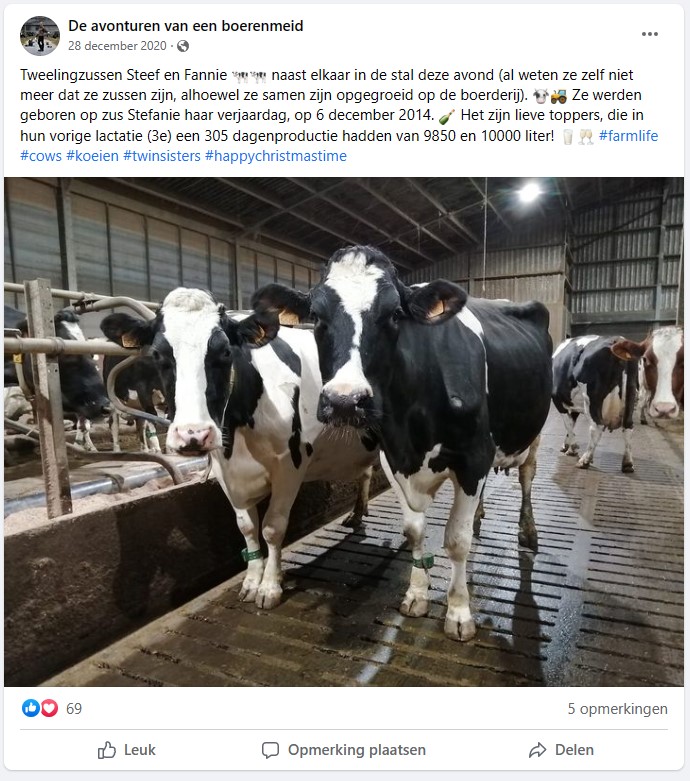
Task: Click the page profile picture avatar
Action: [40, 35]
